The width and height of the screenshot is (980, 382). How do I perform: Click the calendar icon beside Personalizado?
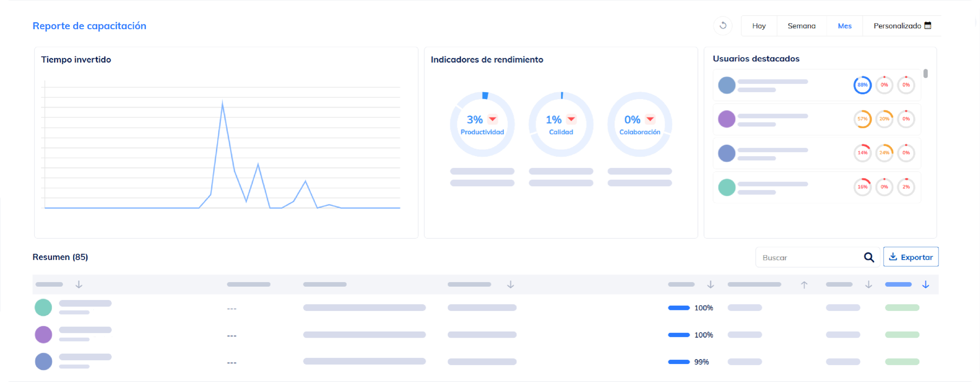click(928, 25)
